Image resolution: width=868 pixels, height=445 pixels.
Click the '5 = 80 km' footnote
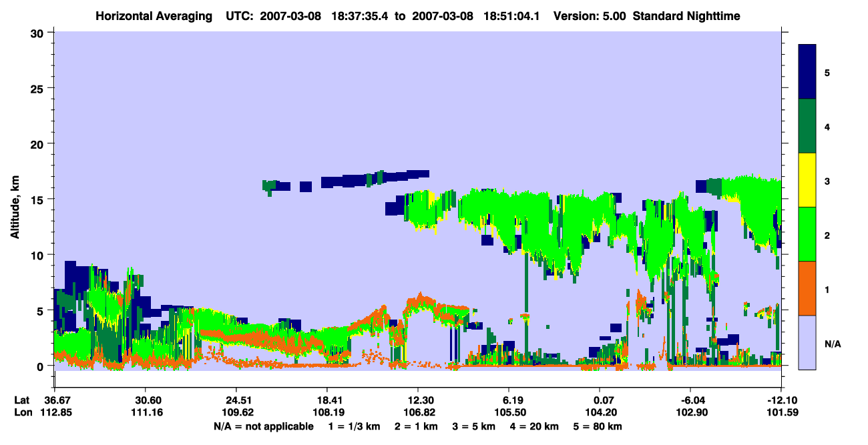coord(598,426)
